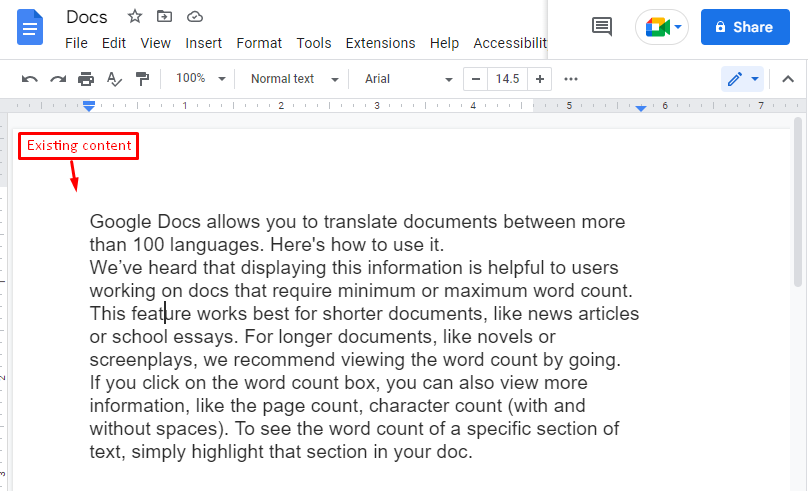Open the zoom level dropdown

click(200, 78)
